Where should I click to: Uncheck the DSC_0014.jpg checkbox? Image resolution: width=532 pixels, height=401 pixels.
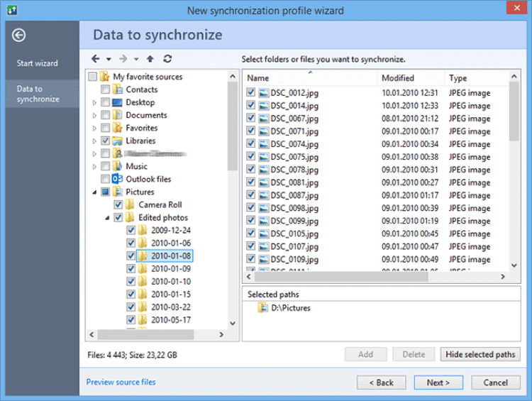(x=250, y=105)
